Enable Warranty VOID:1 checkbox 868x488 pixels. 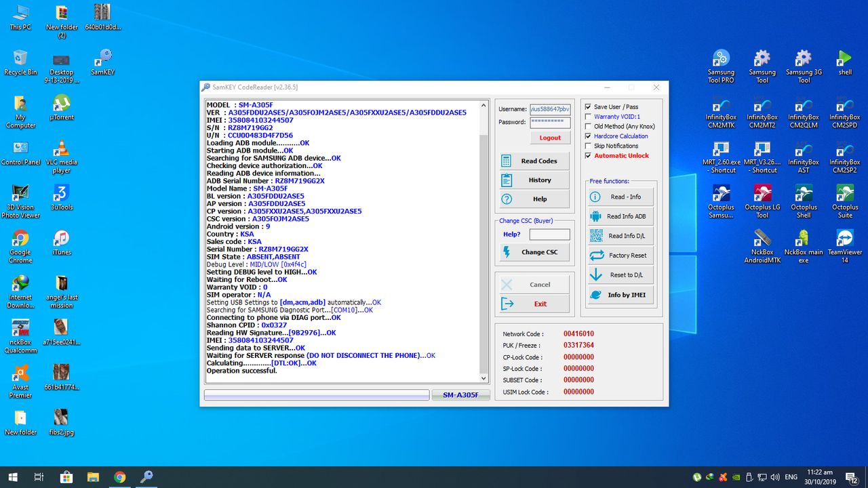tap(589, 117)
